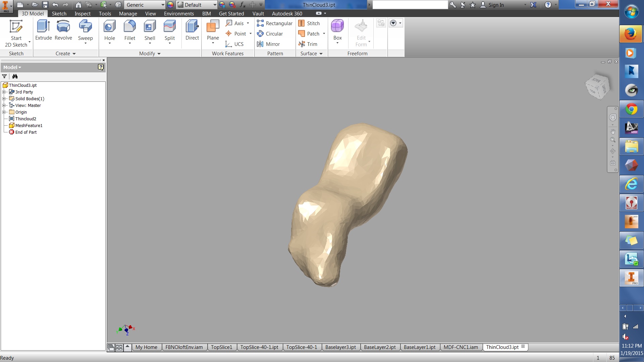Create a work Plane

tap(213, 32)
